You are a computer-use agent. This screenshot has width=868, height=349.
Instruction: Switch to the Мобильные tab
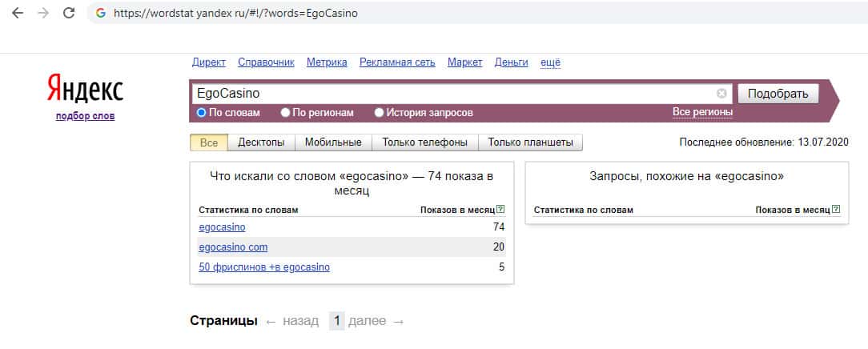pos(333,142)
